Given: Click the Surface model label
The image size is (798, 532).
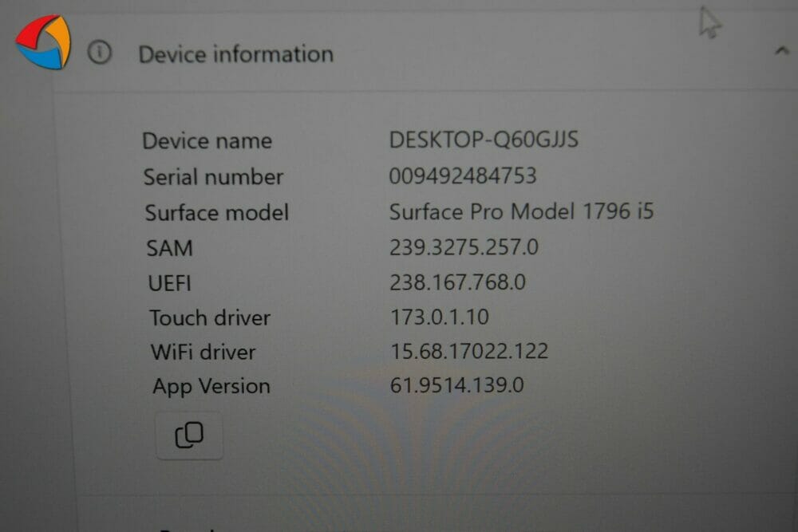Looking at the screenshot, I should 217,213.
